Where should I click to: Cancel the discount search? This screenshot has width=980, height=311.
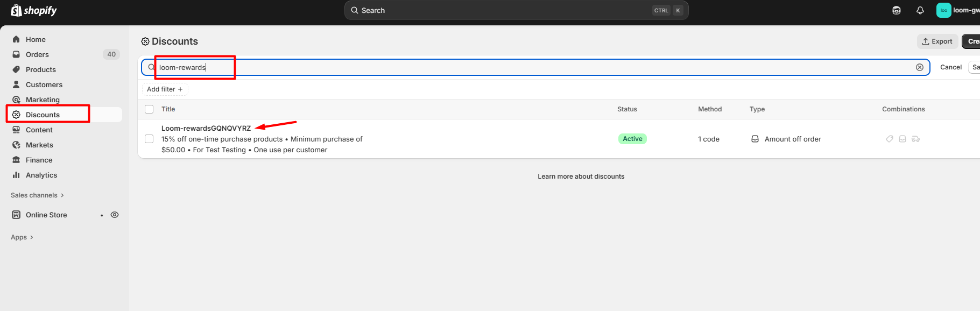(950, 67)
